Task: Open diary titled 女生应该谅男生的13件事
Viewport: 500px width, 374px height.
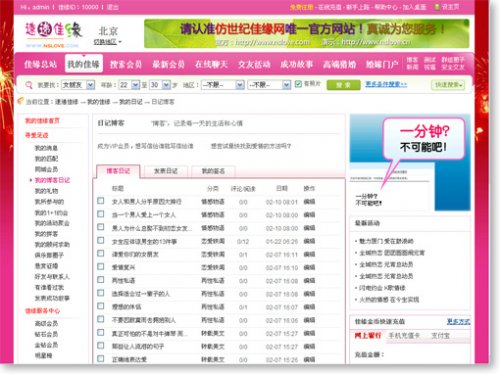Action: click(x=144, y=241)
